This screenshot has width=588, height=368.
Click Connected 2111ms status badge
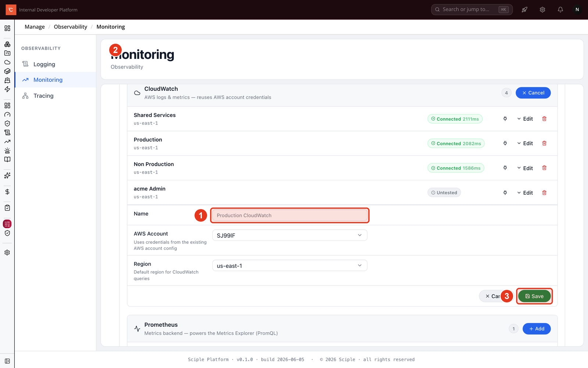pos(455,119)
